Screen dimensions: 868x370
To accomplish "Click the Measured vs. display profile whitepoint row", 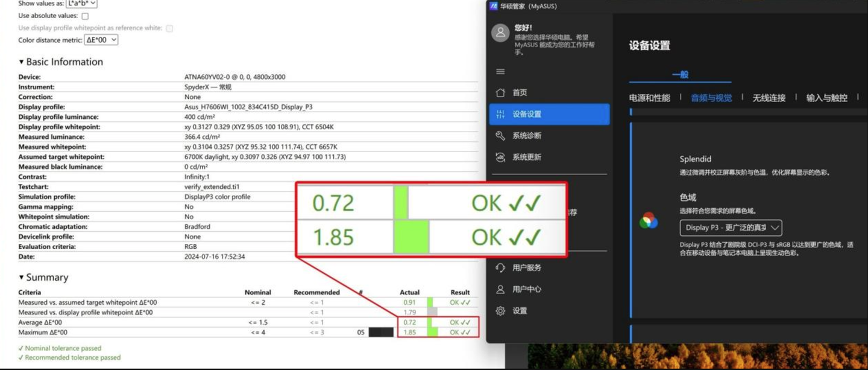I will click(248, 313).
